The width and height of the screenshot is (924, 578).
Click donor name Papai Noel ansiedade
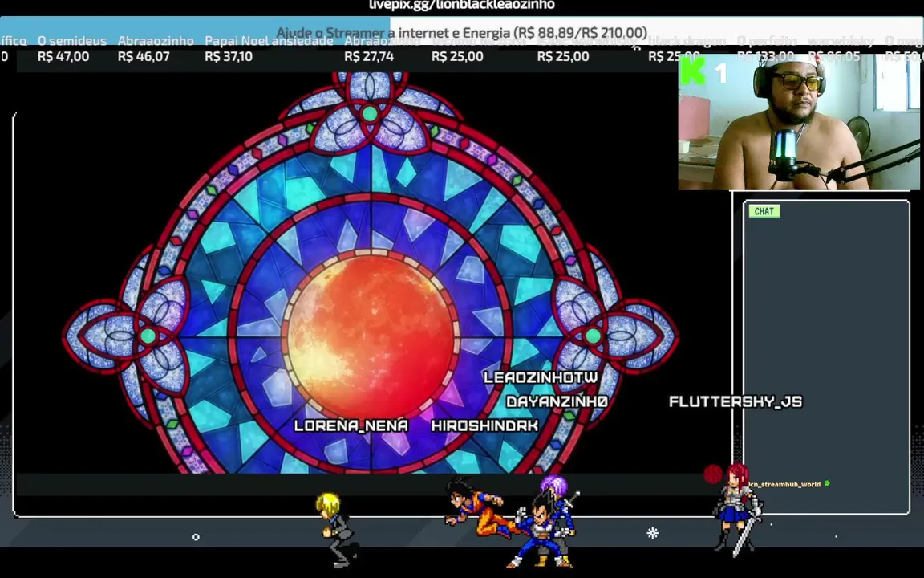pyautogui.click(x=269, y=41)
